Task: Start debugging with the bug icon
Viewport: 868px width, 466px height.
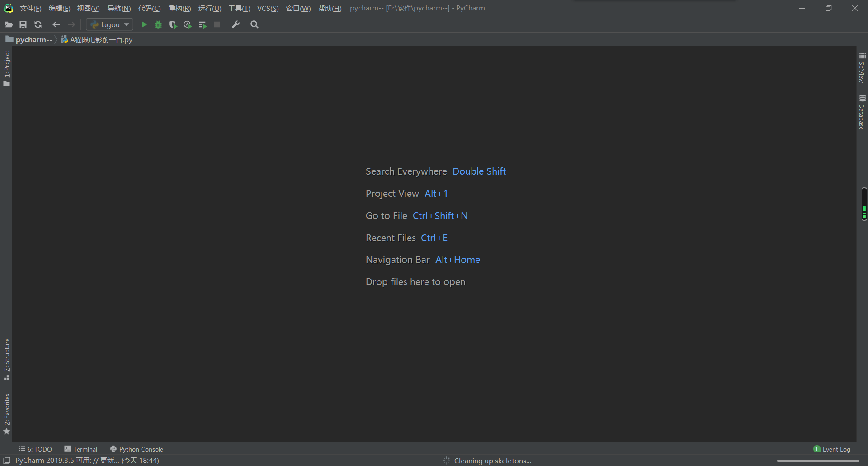Action: pos(158,24)
